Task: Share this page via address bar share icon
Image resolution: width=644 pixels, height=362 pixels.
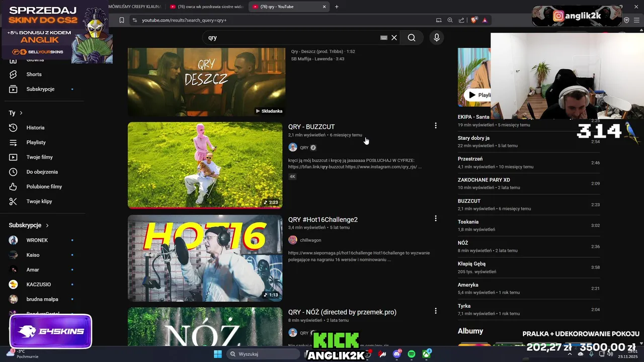Action: [462, 20]
